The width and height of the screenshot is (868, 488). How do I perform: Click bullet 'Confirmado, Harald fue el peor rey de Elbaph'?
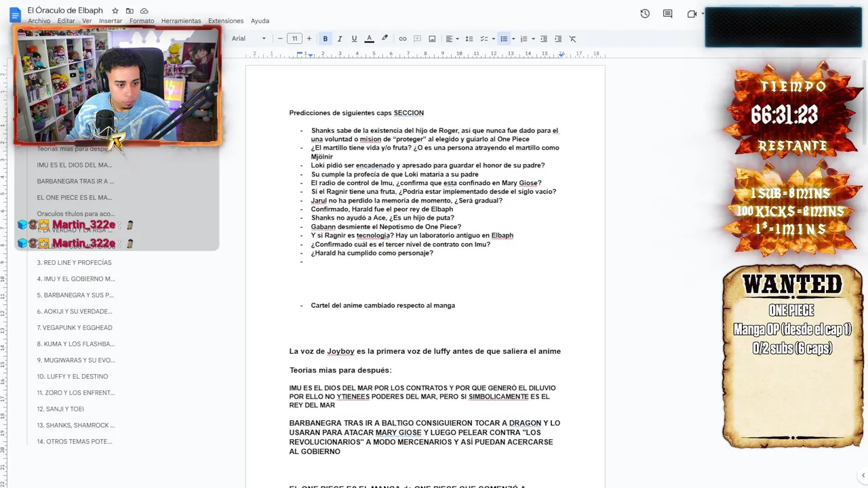(x=382, y=209)
